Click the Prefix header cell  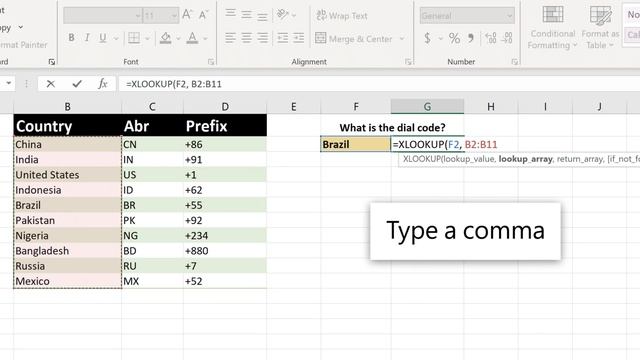click(x=225, y=125)
